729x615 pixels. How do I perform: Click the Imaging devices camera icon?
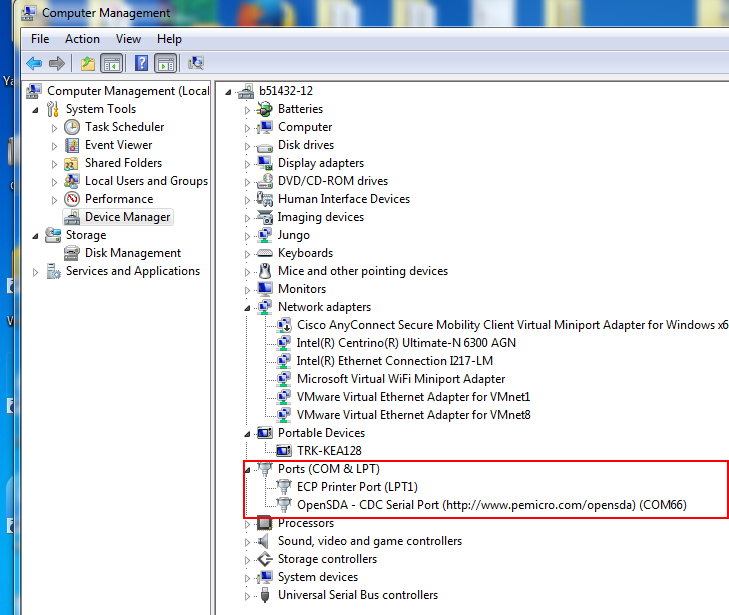pyautogui.click(x=265, y=217)
